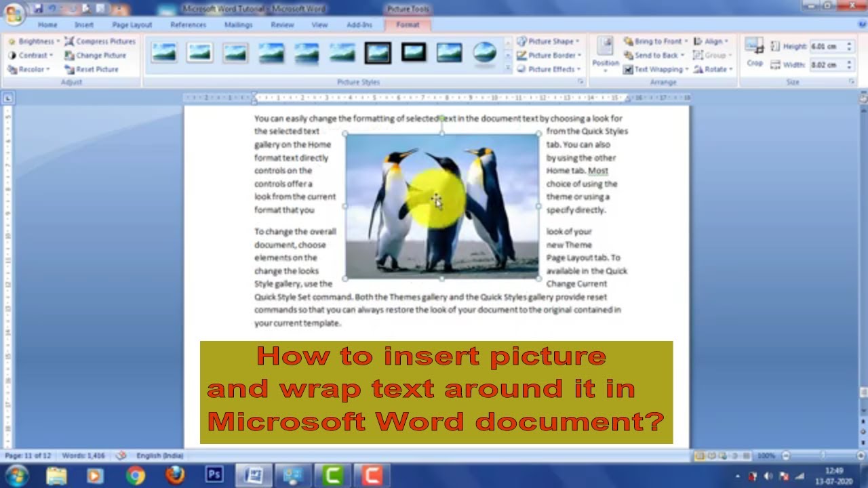868x488 pixels.
Task: Click the 100% zoom level button
Action: 766,456
